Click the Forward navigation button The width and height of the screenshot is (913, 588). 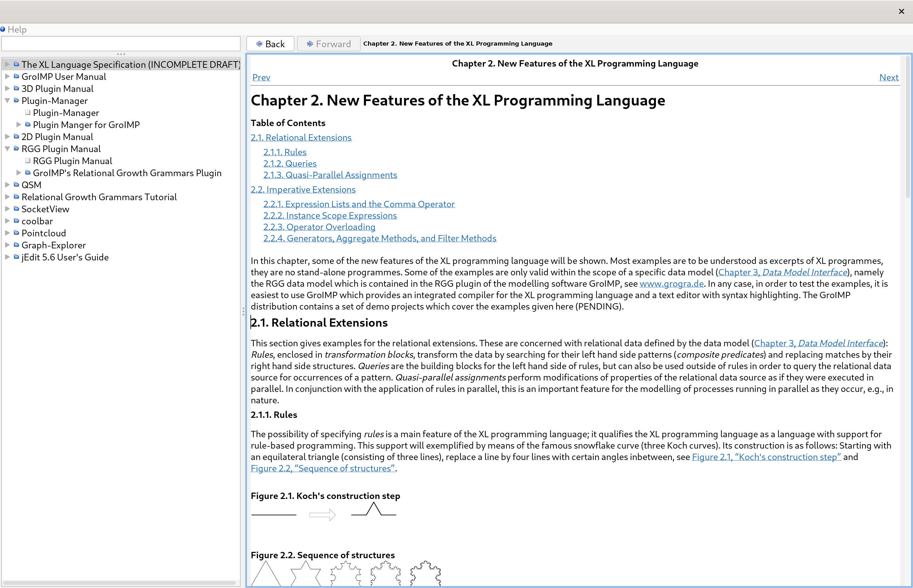coord(328,44)
